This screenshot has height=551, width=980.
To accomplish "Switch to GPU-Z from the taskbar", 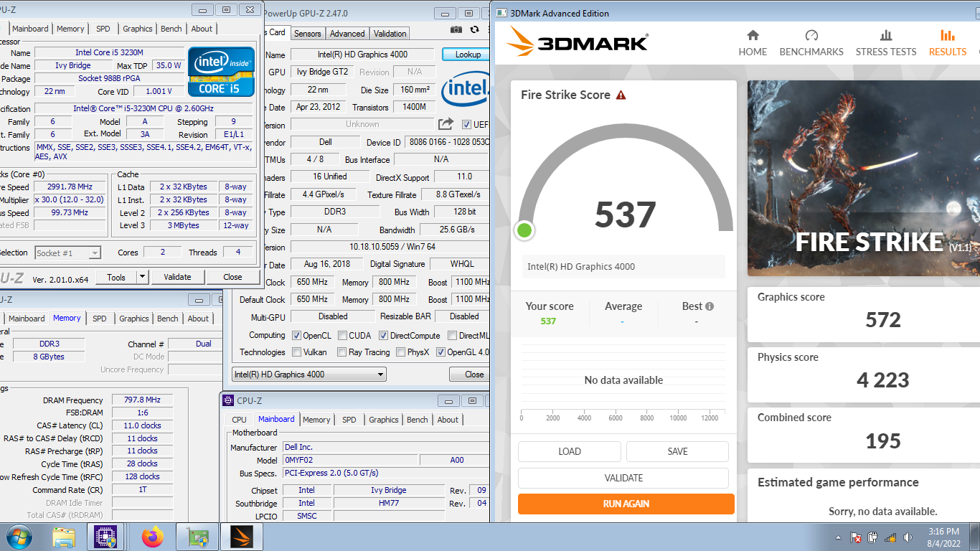I will click(197, 537).
